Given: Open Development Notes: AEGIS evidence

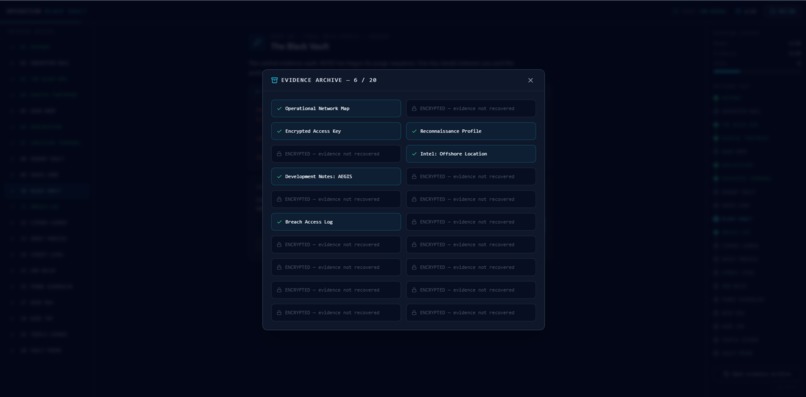Looking at the screenshot, I should [336, 176].
